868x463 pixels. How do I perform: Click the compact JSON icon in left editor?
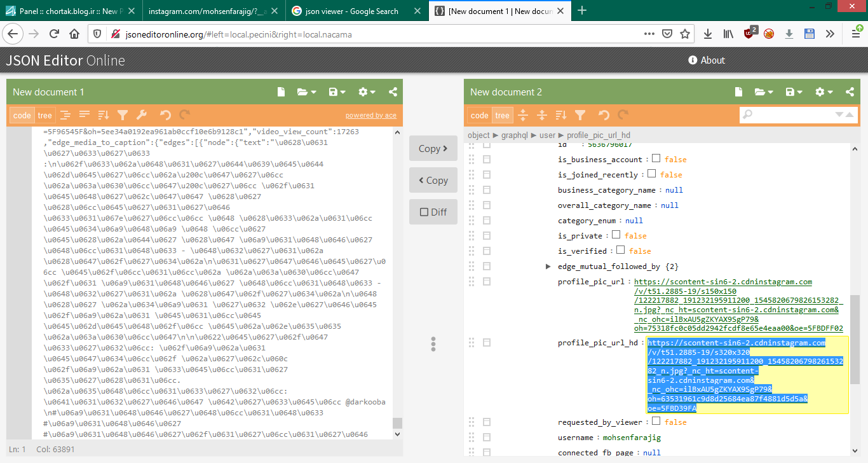84,115
